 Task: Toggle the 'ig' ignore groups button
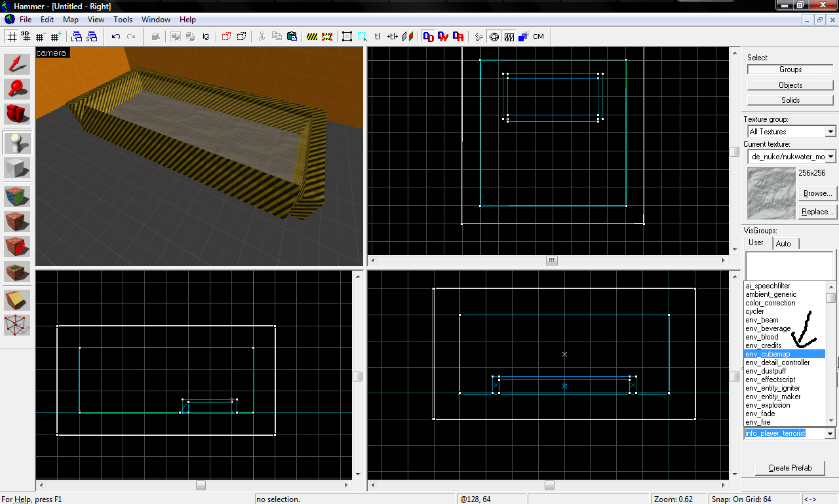pyautogui.click(x=206, y=37)
